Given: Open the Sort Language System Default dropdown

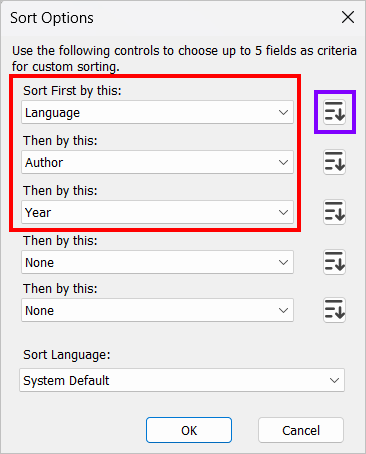Looking at the screenshot, I should pyautogui.click(x=182, y=380).
